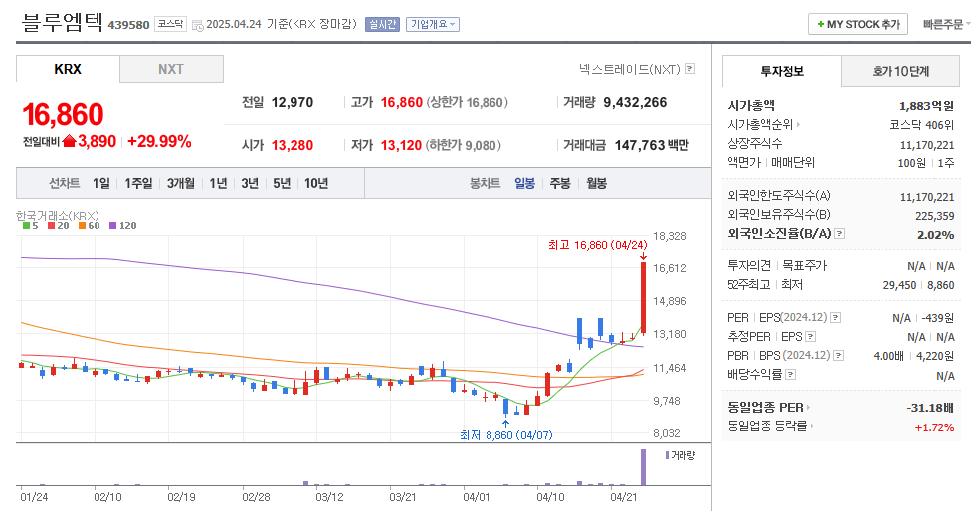The height and width of the screenshot is (511, 980).
Task: Open the 넥스트레이드(NXT) help question icon
Action: [x=690, y=68]
